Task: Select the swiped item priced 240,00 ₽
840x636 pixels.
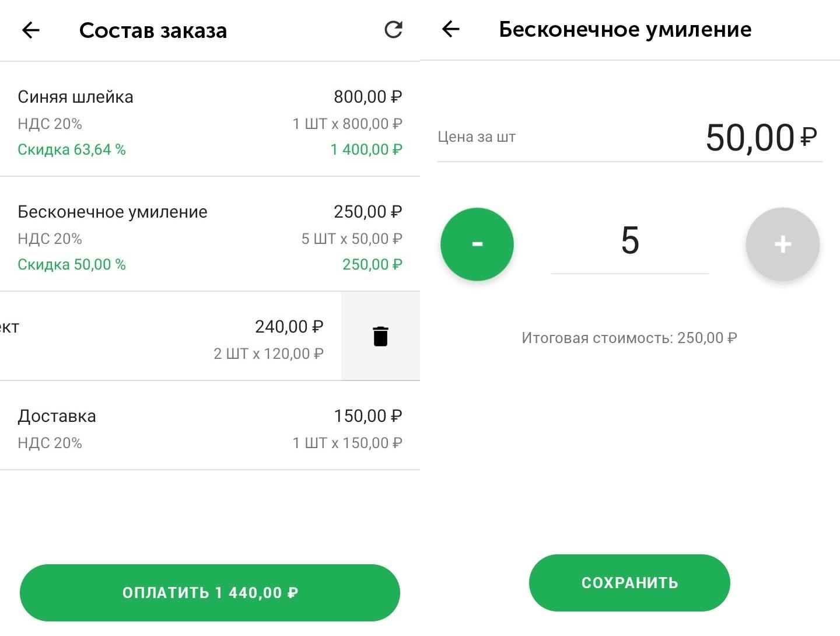Action: pyautogui.click(x=170, y=336)
